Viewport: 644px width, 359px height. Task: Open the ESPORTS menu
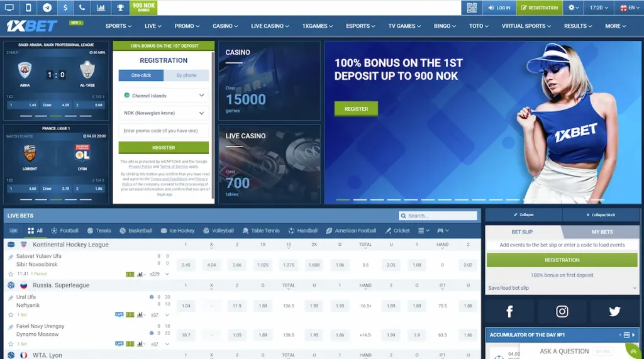coord(360,26)
